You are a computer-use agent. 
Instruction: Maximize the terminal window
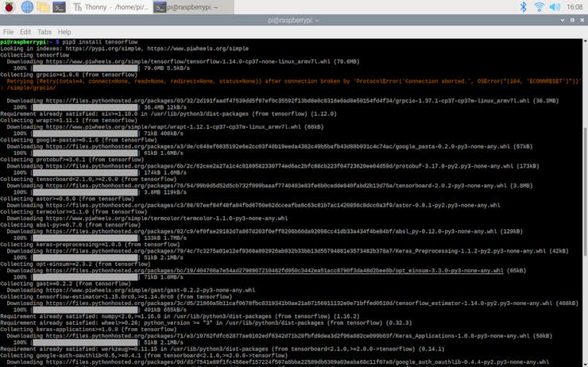(x=572, y=20)
